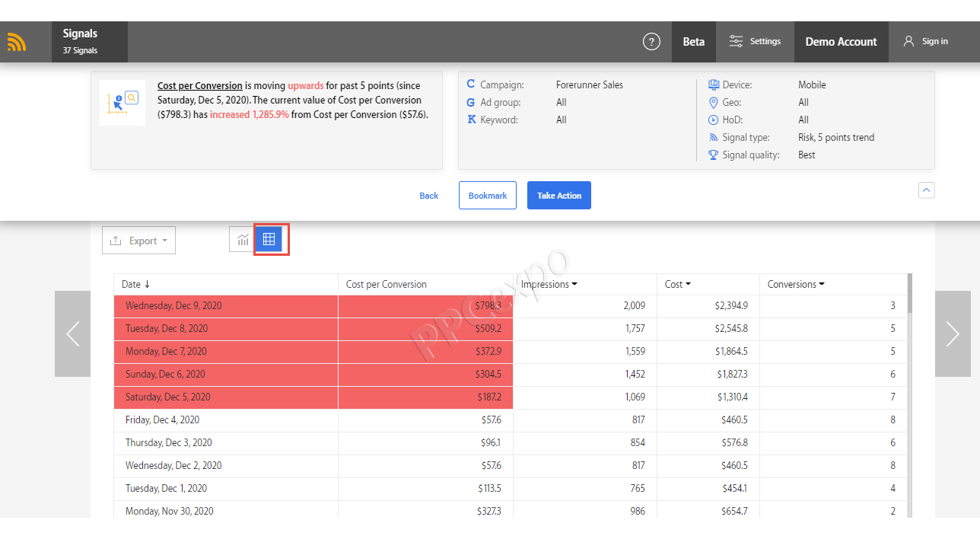Click the Bookmark button
Image resolution: width=980 pixels, height=539 pixels.
tap(488, 195)
